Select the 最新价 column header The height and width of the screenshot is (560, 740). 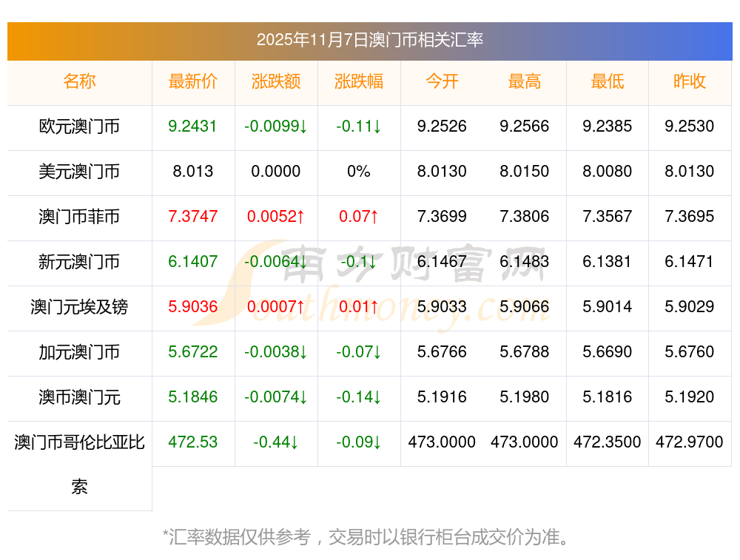point(193,81)
